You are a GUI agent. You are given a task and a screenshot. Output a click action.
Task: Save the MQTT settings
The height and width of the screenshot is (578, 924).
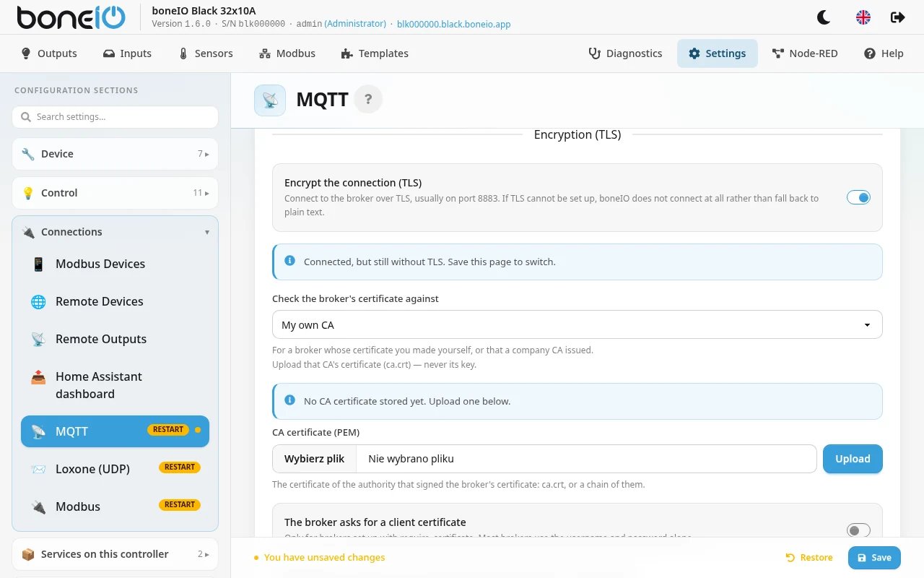[874, 558]
